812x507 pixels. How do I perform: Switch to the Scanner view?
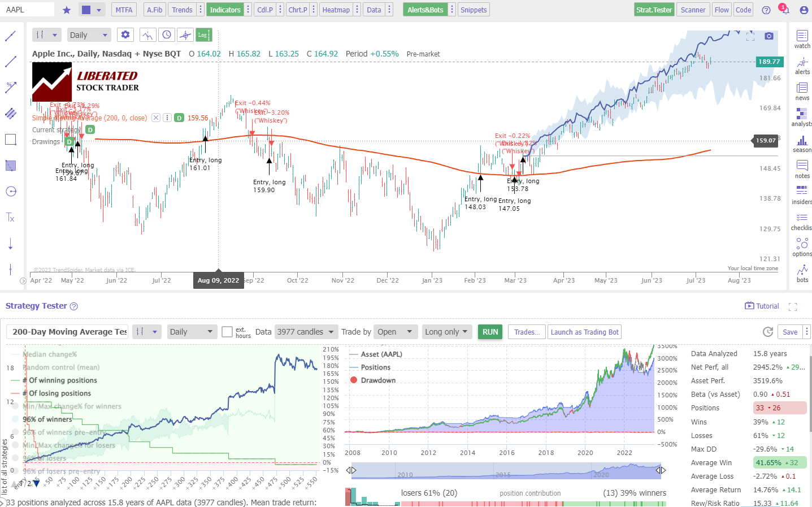click(693, 9)
